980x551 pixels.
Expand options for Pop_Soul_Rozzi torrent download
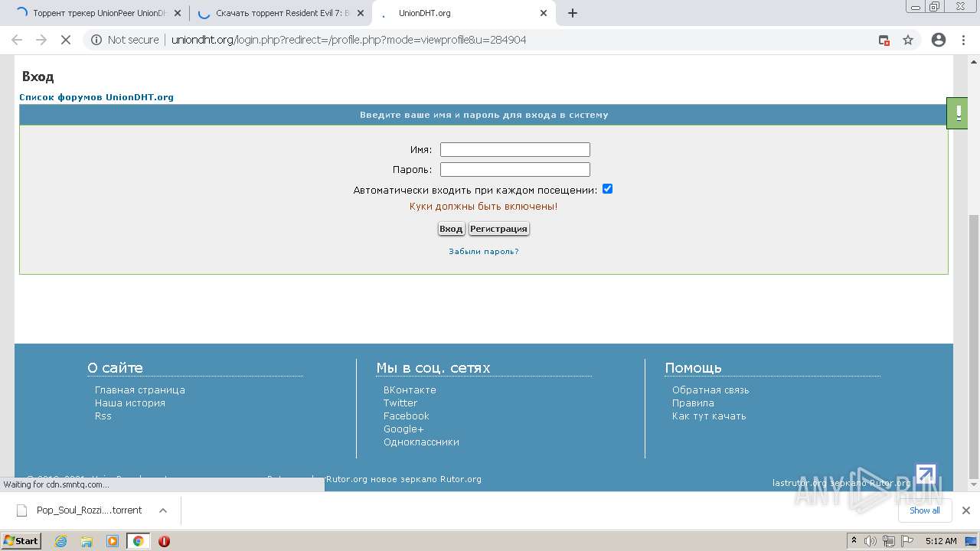click(162, 510)
